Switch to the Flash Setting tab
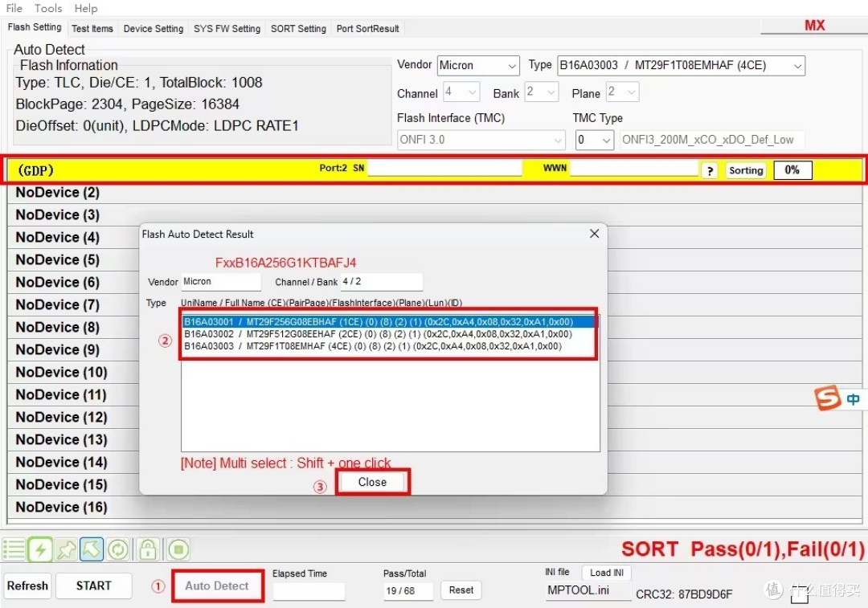 coord(35,27)
